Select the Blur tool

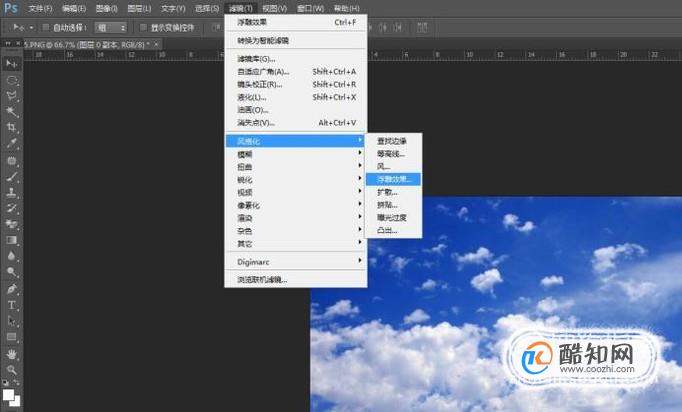coord(11,256)
